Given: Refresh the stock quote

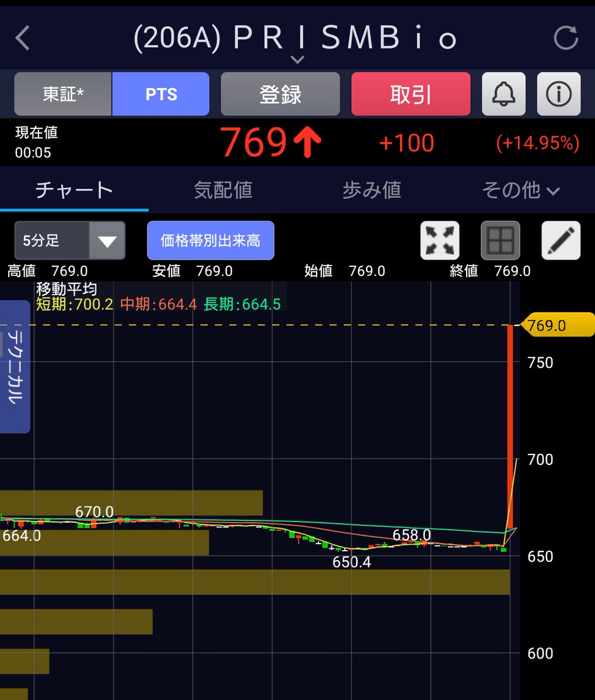Looking at the screenshot, I should coord(565,38).
